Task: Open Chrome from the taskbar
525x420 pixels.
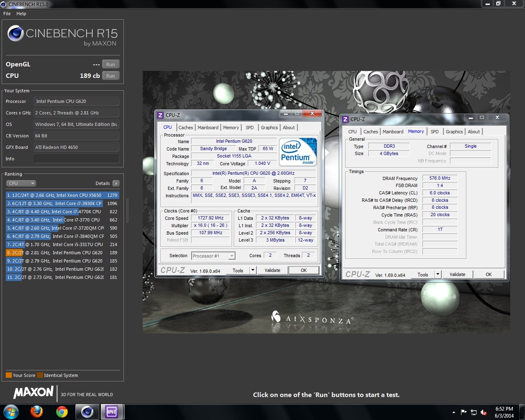Action: [62, 412]
